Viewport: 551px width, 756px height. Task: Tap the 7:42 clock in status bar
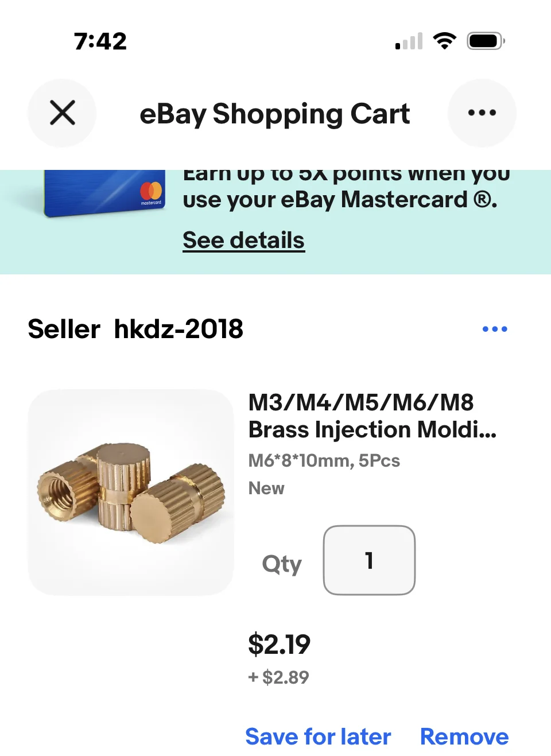click(x=100, y=41)
